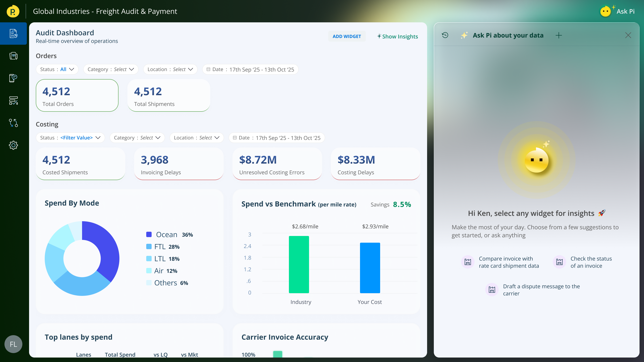Select the Total Orders widget card
Image resolution: width=644 pixels, height=362 pixels.
click(x=77, y=96)
